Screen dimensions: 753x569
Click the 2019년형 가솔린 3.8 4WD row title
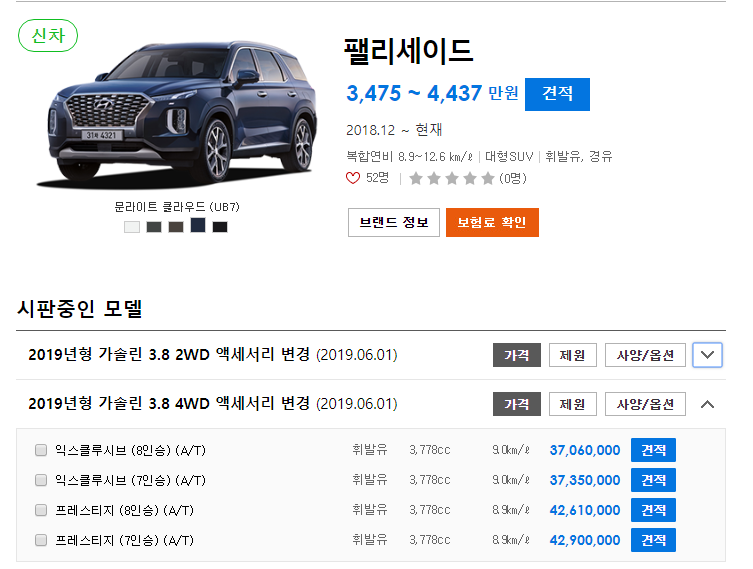[x=213, y=404]
